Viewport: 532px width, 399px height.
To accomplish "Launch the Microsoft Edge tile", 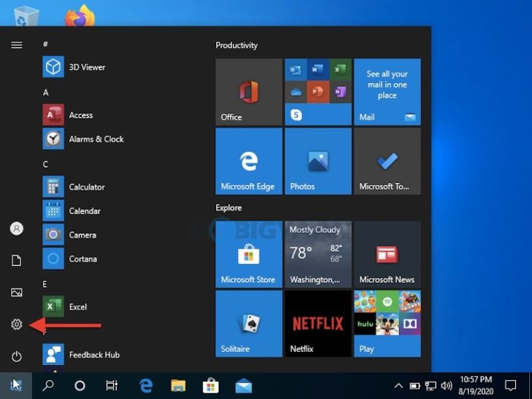I will pos(249,161).
